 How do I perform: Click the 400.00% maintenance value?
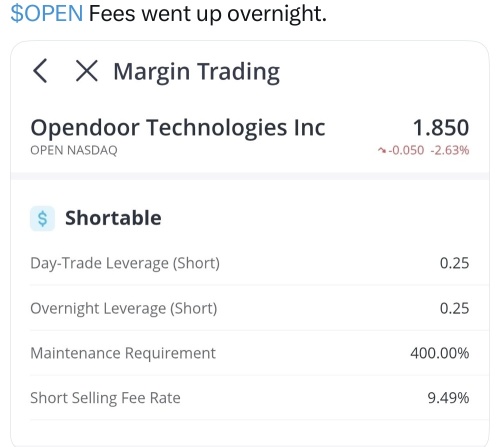pos(440,353)
